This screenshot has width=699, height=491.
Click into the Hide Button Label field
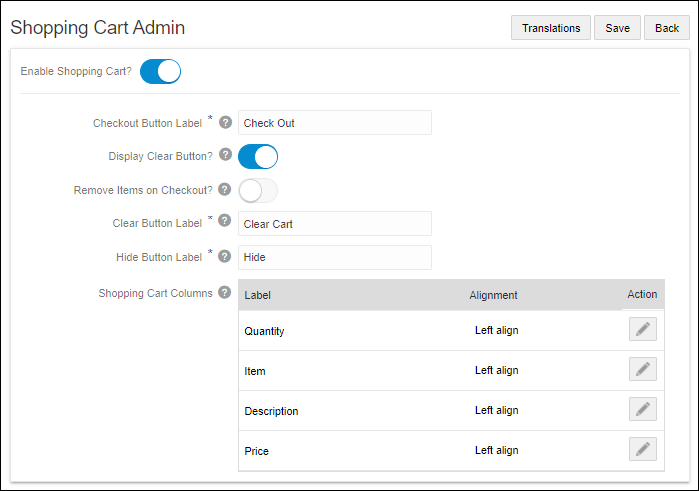334,257
